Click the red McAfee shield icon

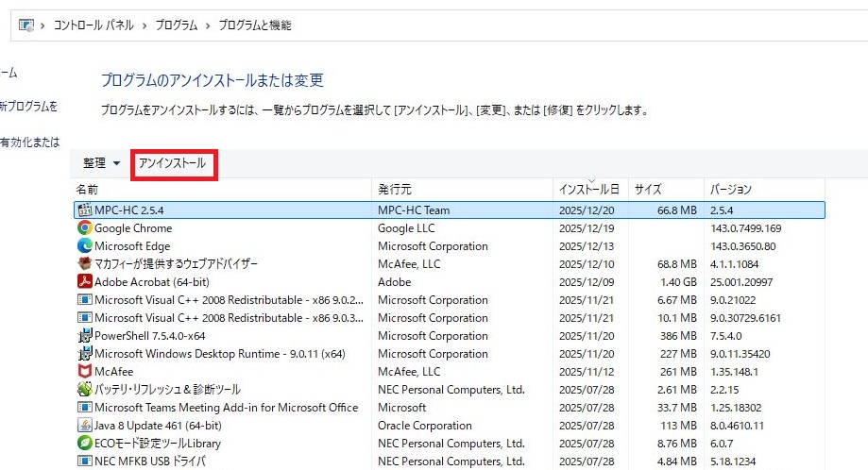point(84,371)
